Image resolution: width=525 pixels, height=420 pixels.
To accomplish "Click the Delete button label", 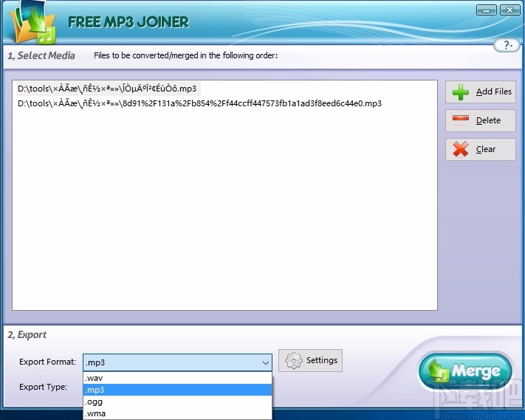I will [488, 120].
